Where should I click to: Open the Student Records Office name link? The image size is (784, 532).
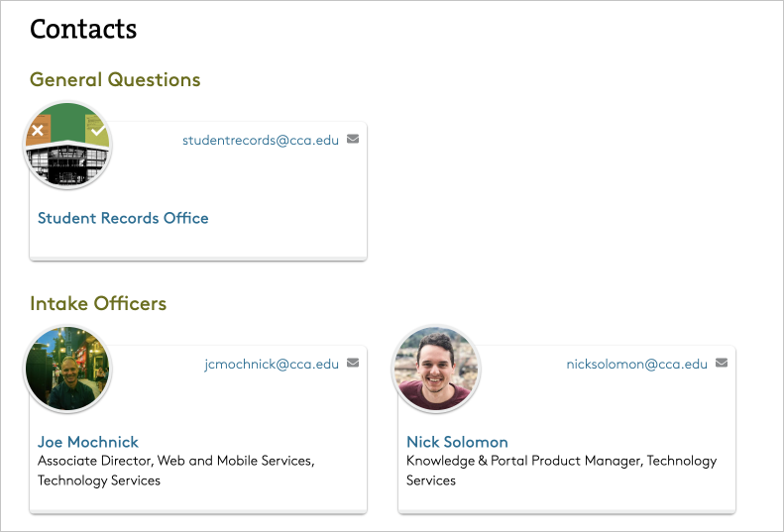(x=123, y=218)
